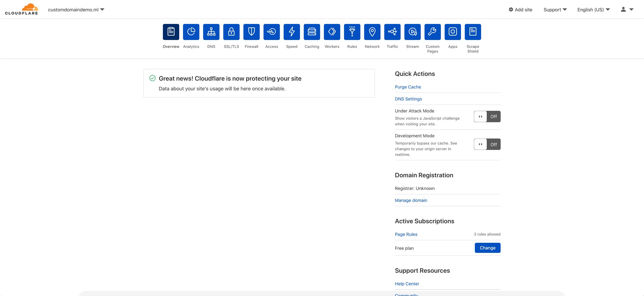Open the Apps icon

(x=453, y=32)
